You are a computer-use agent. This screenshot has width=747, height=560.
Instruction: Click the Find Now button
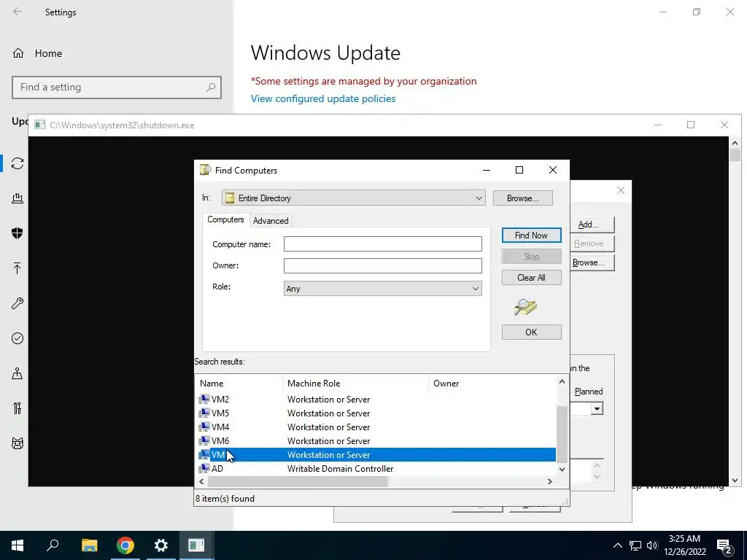(x=531, y=236)
